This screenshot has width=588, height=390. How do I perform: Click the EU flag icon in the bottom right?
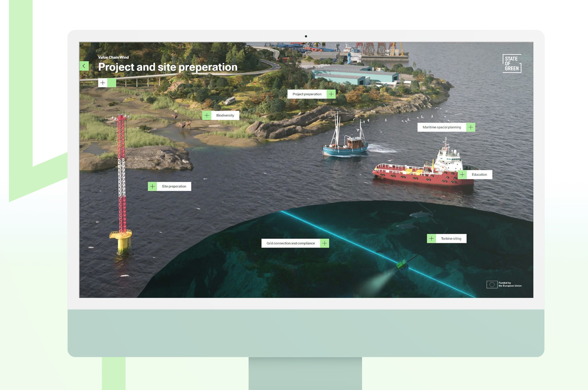tap(491, 284)
